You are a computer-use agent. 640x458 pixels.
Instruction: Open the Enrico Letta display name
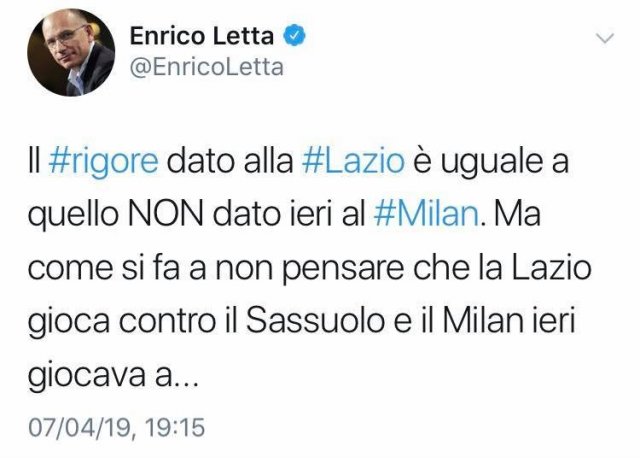[202, 36]
